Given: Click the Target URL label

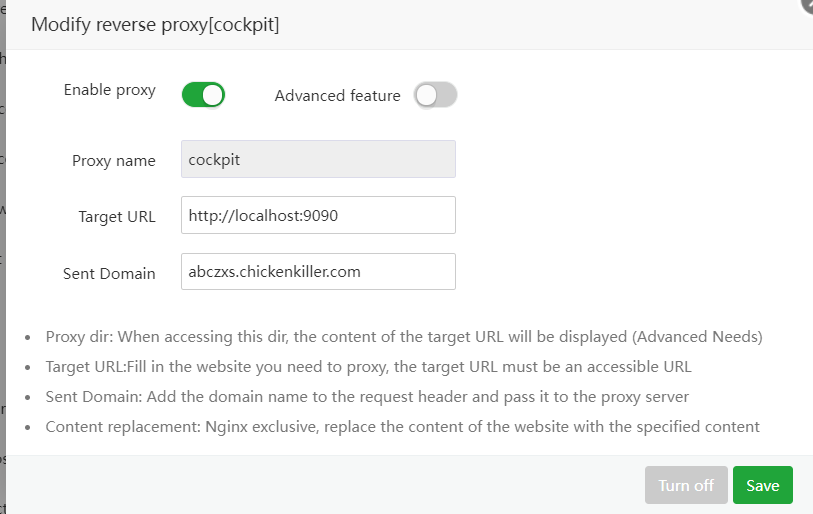Looking at the screenshot, I should [117, 217].
